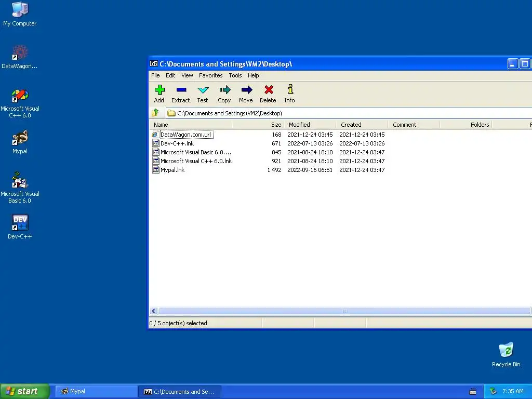Switch to Mypal taskbar button
The width and height of the screenshot is (532, 399).
[x=96, y=392]
